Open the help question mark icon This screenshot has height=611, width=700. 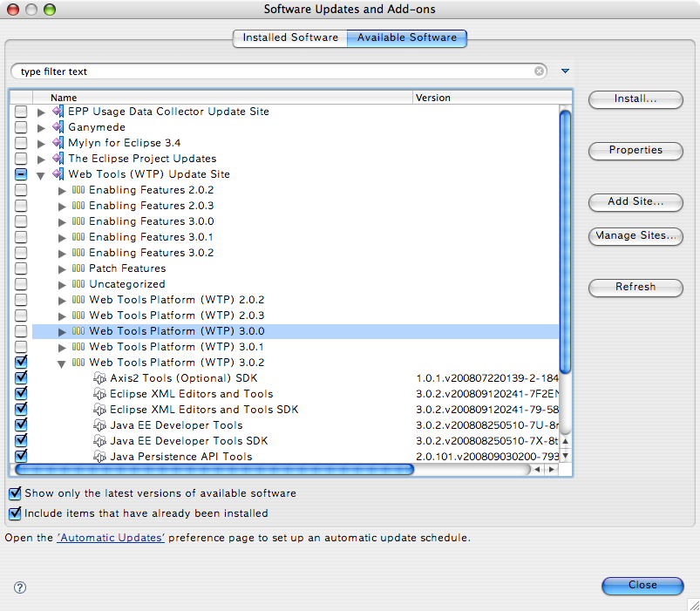pyautogui.click(x=20, y=587)
